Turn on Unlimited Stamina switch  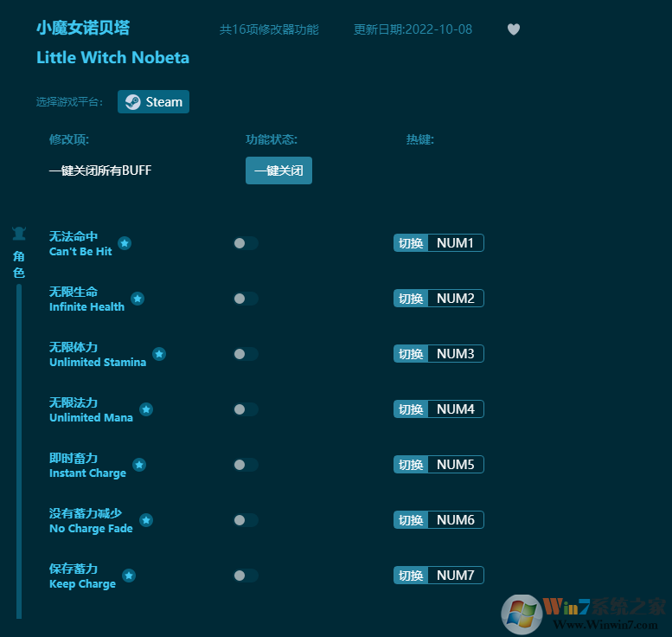point(246,354)
